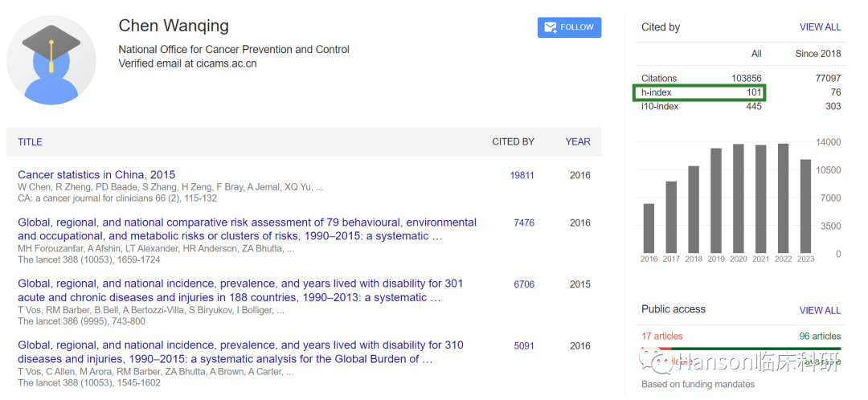Open View All in Public access section

pyautogui.click(x=820, y=310)
